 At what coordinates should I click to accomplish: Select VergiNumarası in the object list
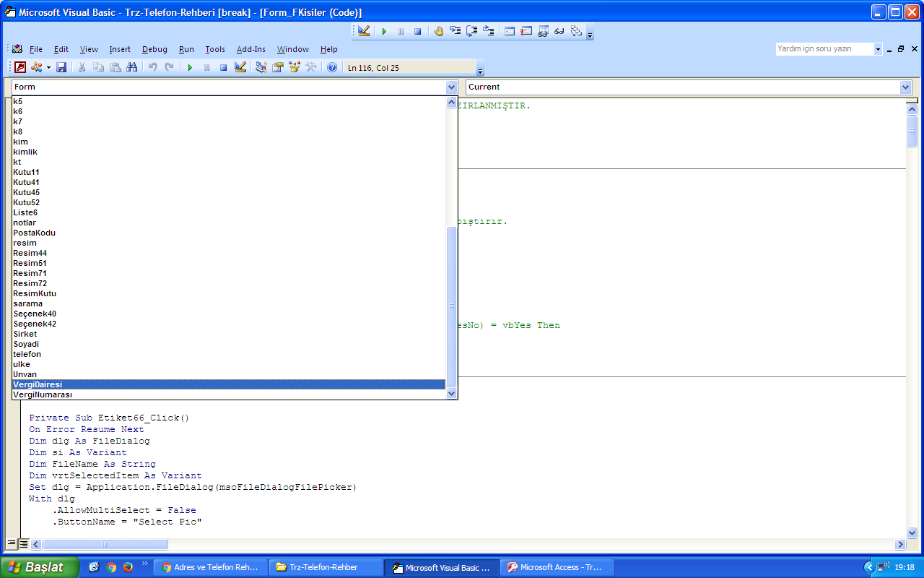point(43,394)
